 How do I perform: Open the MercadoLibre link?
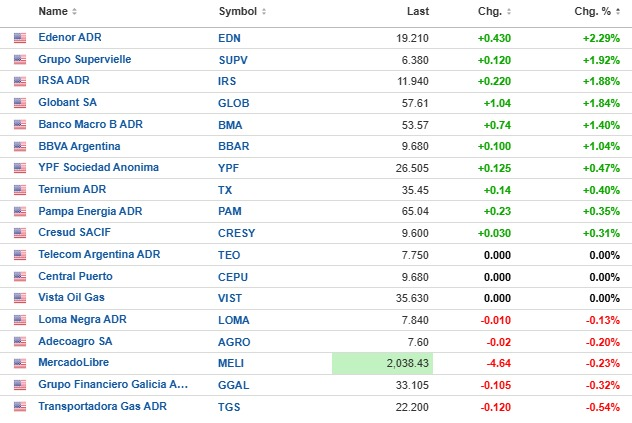73,362
